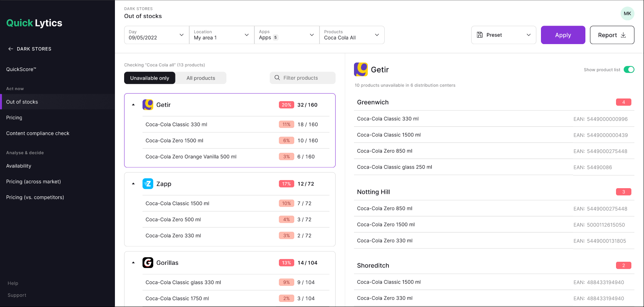Click the Notting Hill heading
Viewport: 644px width, 307px height.
374,192
